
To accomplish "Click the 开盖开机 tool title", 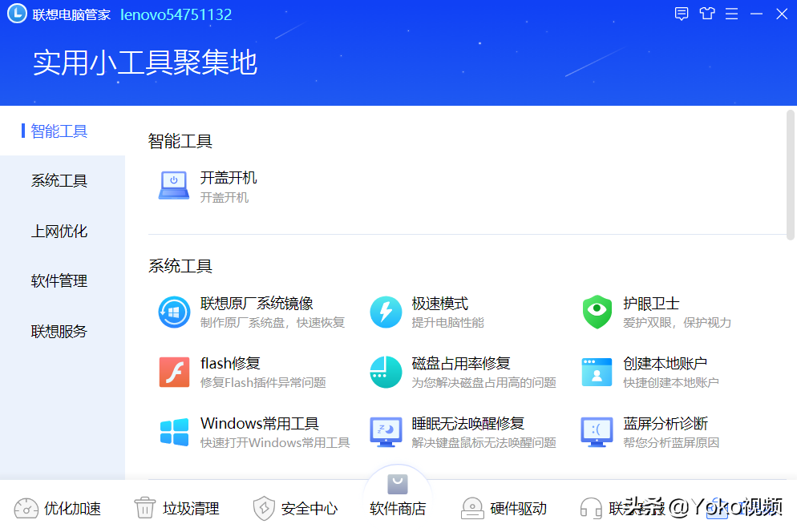I will [x=229, y=178].
